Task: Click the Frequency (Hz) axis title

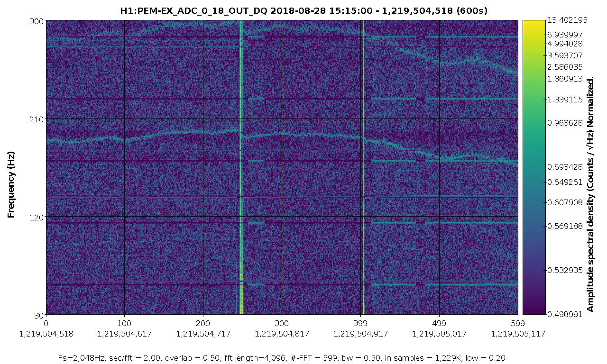Action: click(x=11, y=185)
